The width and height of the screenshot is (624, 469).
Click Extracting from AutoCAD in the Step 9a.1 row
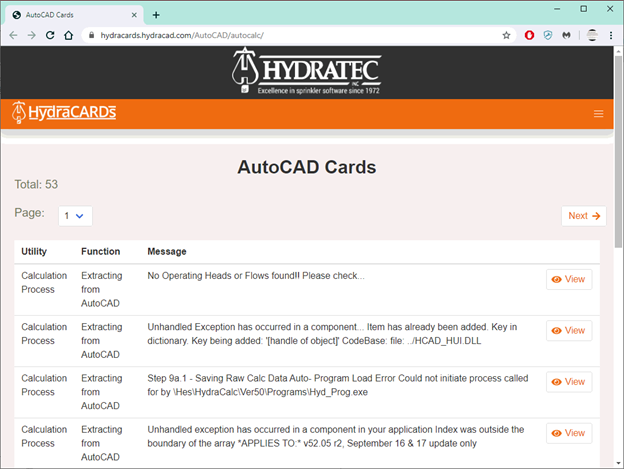click(x=101, y=392)
